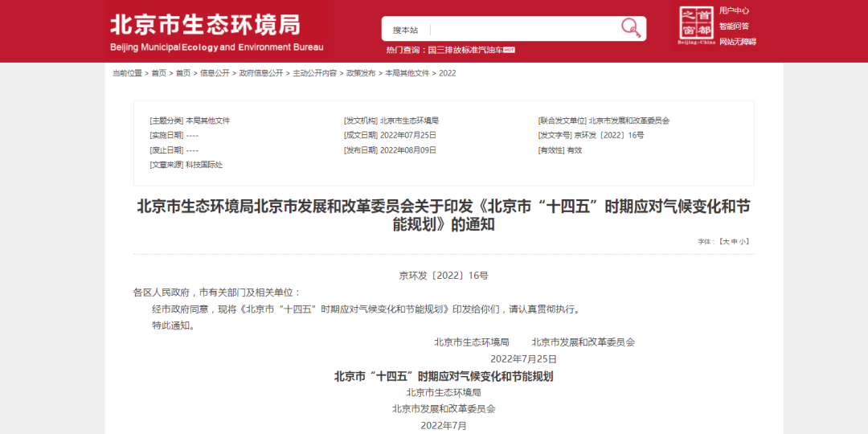Open the 智能问答 link
The width and height of the screenshot is (868, 434).
734,26
